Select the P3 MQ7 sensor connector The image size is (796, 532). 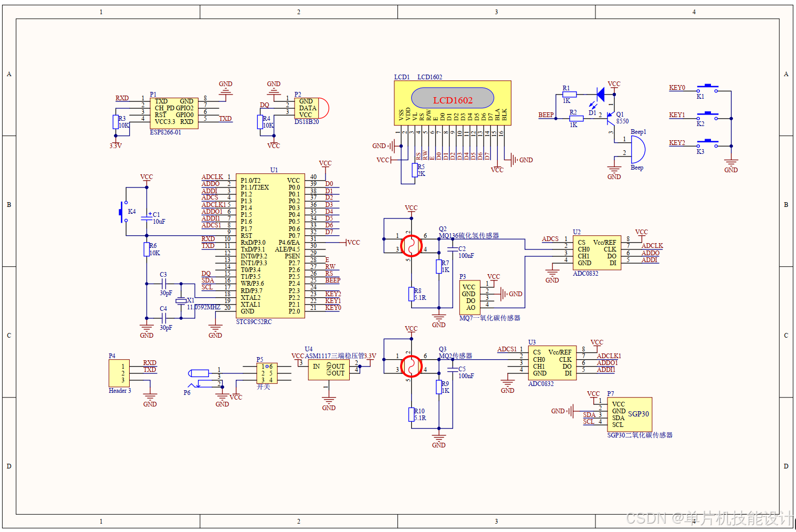point(470,297)
